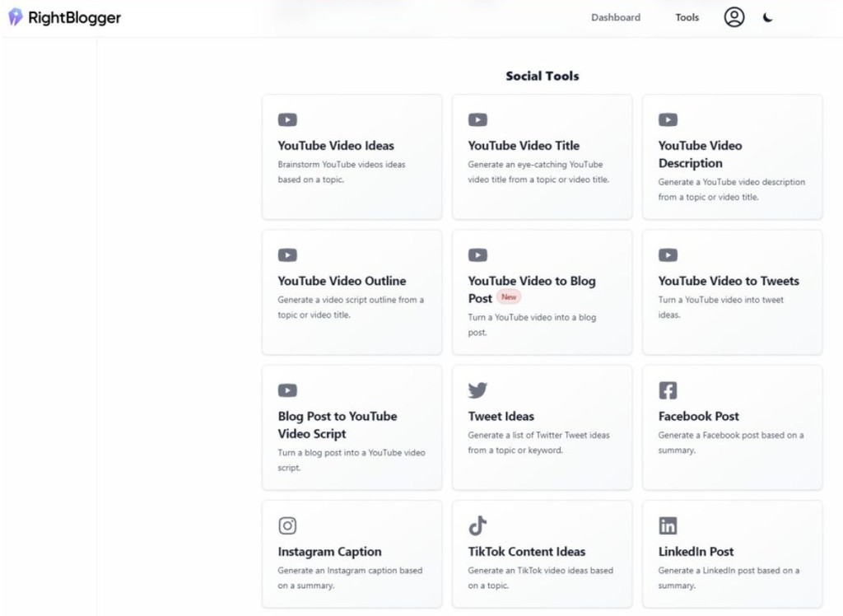The height and width of the screenshot is (616, 843).
Task: Click YouTube icon on Video to Tweets card
Action: pyautogui.click(x=668, y=255)
